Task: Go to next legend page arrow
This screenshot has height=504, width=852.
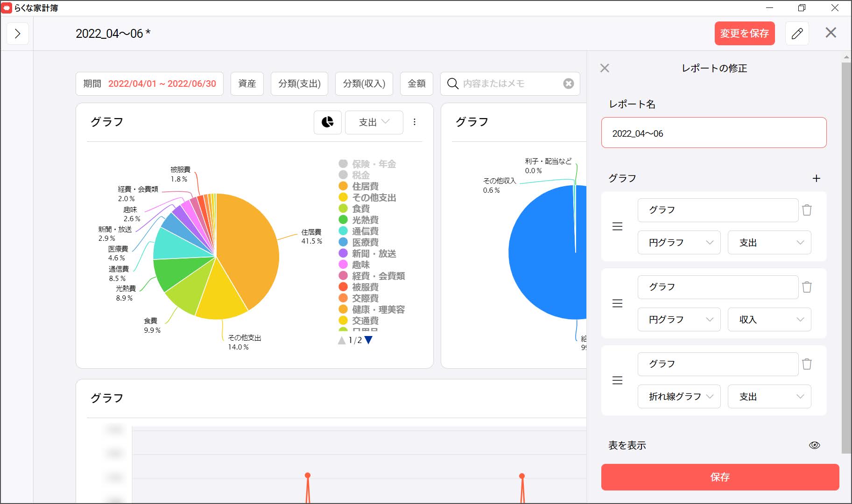Action: coord(368,340)
